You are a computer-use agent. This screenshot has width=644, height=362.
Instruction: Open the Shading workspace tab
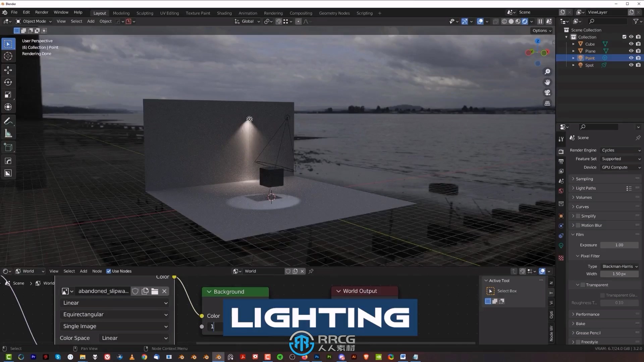pyautogui.click(x=224, y=12)
